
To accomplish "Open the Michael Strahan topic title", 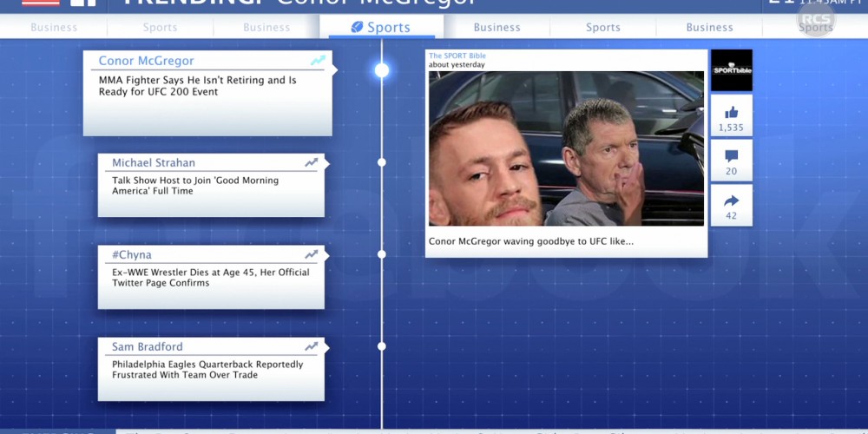I will pyautogui.click(x=154, y=163).
